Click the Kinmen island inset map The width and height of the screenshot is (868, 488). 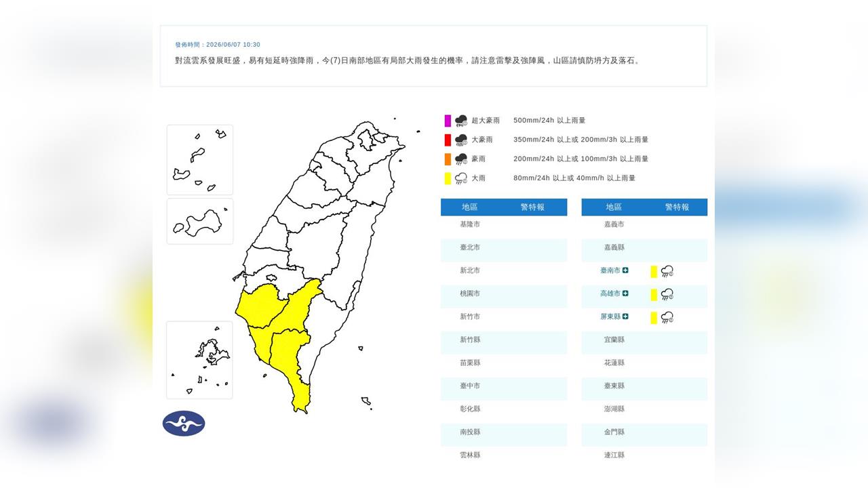tap(200, 222)
